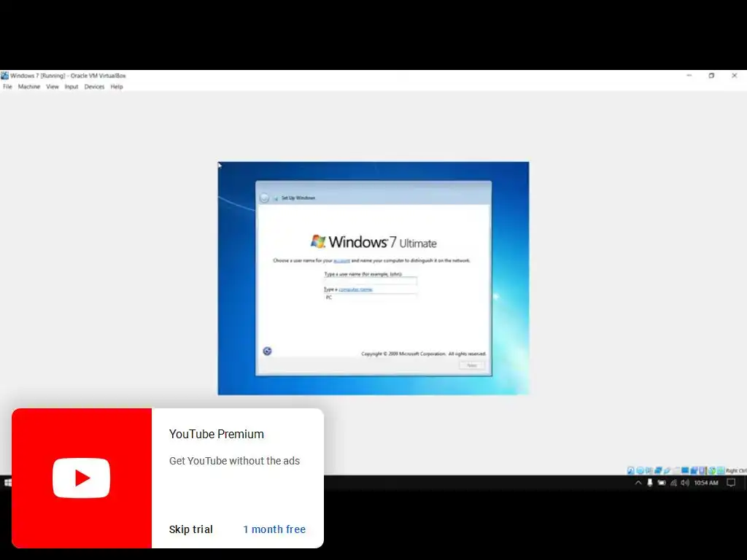The width and height of the screenshot is (747, 560).
Task: Click the 10:54 AM clock
Action: click(x=706, y=483)
